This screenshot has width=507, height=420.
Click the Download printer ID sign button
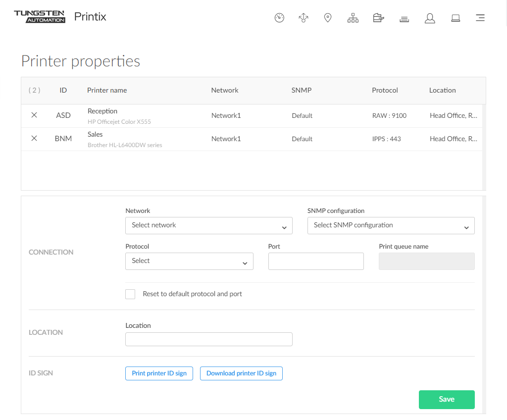[241, 373]
